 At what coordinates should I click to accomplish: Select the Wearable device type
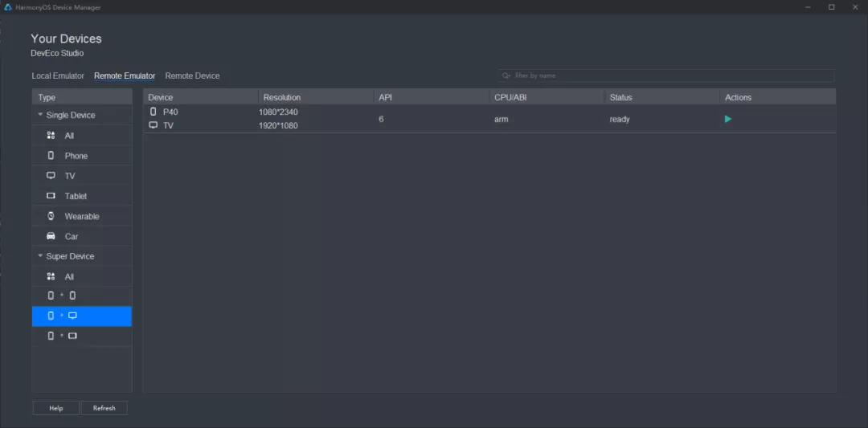pyautogui.click(x=82, y=216)
